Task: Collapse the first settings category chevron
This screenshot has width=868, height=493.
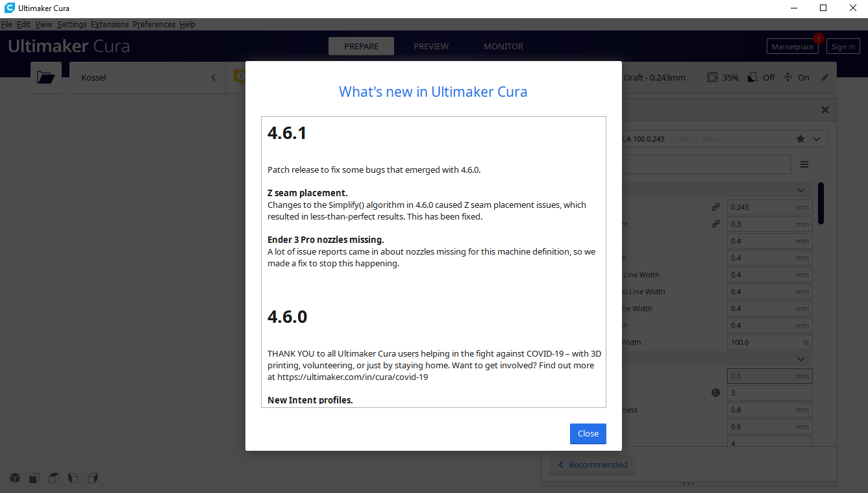Action: (801, 190)
